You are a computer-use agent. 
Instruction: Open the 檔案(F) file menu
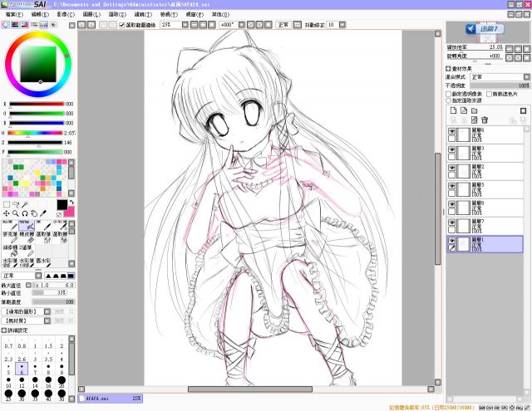(x=15, y=15)
